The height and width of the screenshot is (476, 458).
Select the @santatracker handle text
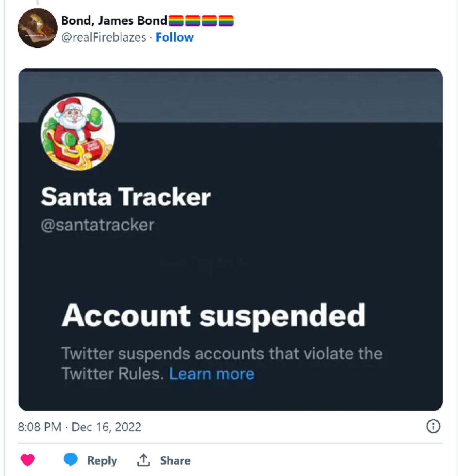coord(97,225)
